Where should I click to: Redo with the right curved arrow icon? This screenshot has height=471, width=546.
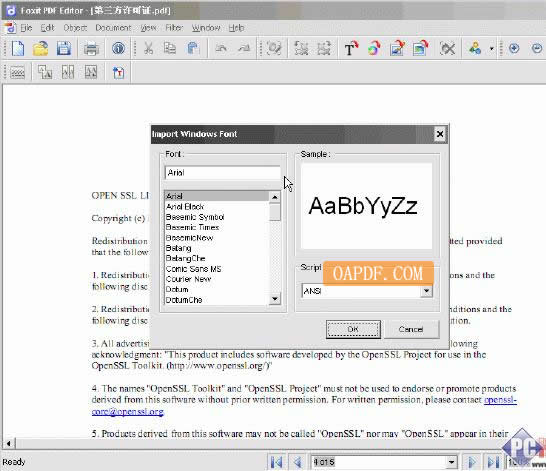pos(244,48)
